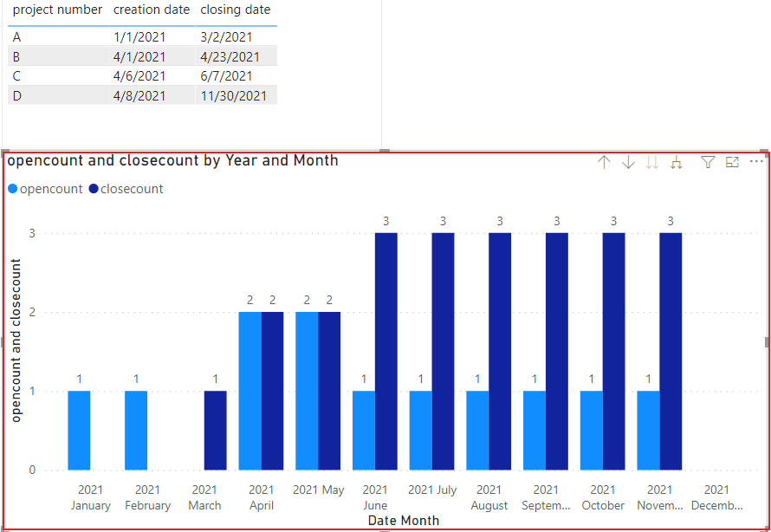Select the April 2021 opencount bar
The height and width of the screenshot is (532, 771).
(249, 392)
